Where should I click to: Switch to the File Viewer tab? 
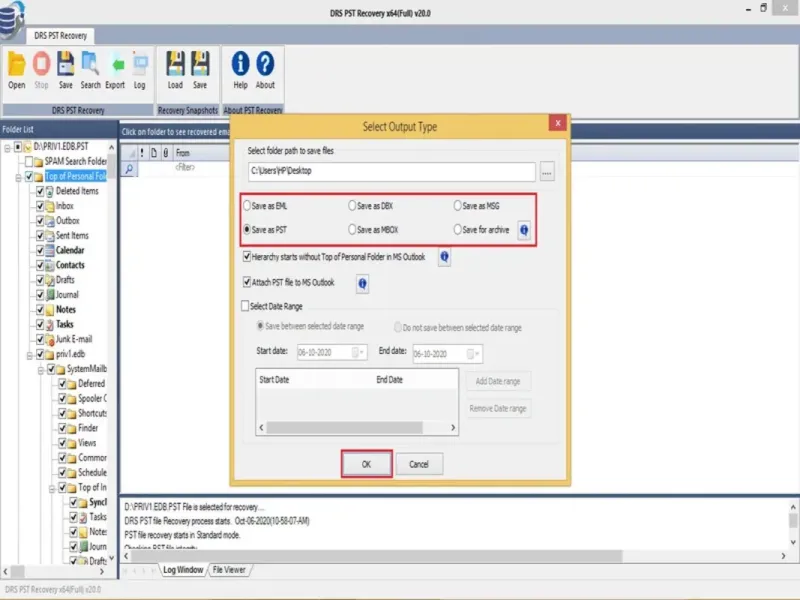229,569
